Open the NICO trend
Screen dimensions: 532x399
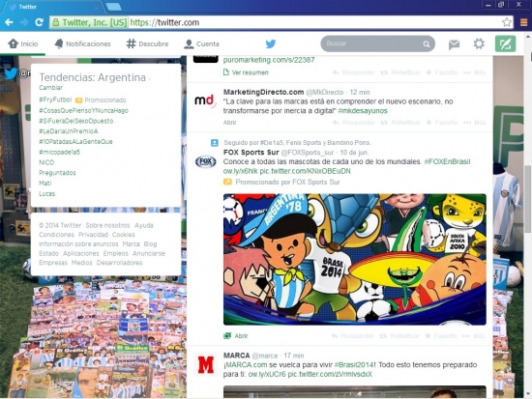pyautogui.click(x=46, y=162)
